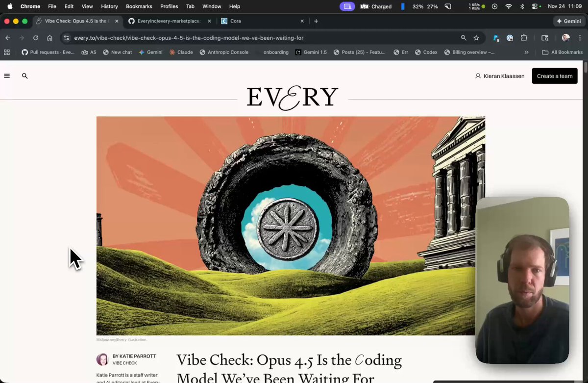The height and width of the screenshot is (383, 588).
Task: Open Bluetooth icon in the menu bar
Action: click(522, 6)
